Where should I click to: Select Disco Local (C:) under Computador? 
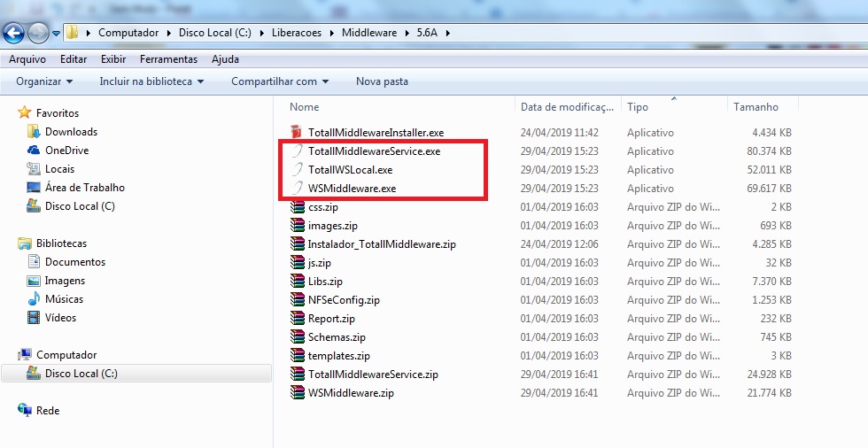(81, 374)
